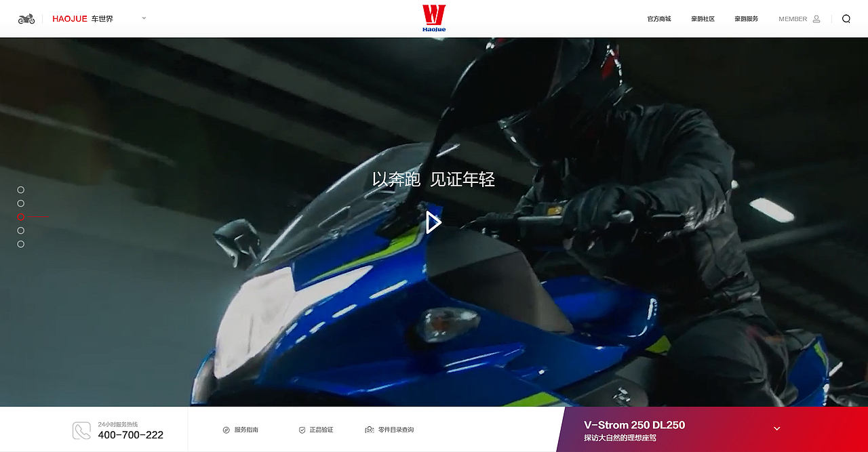Viewport: 868px width, 452px height.
Task: Click the 探访大自然的理想座驾 subtitle
Action: (620, 438)
